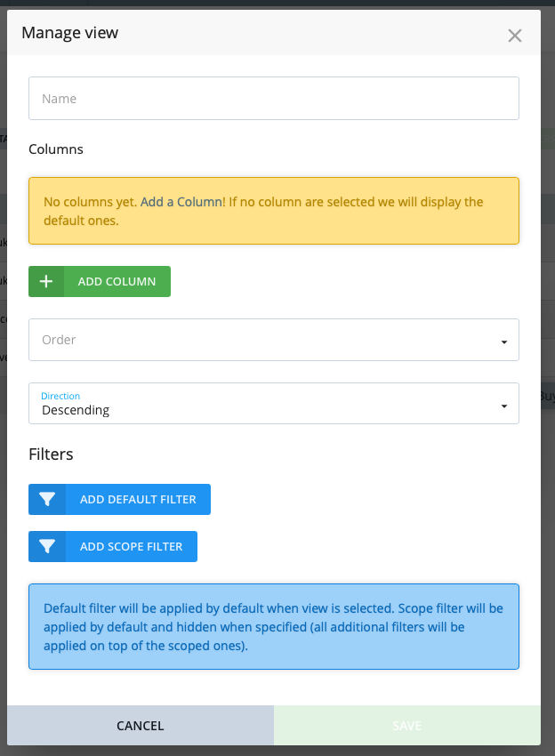Image resolution: width=555 pixels, height=756 pixels.
Task: Click the ADD DEFAULT FILTER label
Action: 138,500
